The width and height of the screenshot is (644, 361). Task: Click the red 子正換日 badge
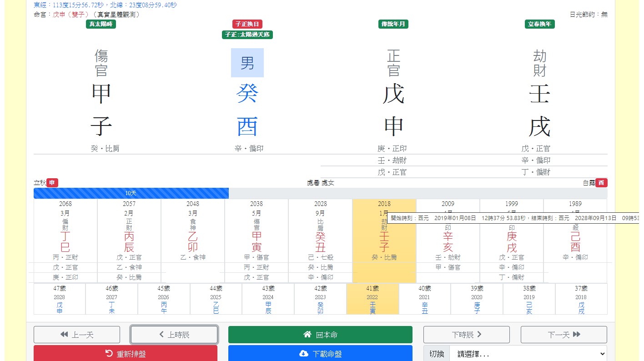click(247, 24)
